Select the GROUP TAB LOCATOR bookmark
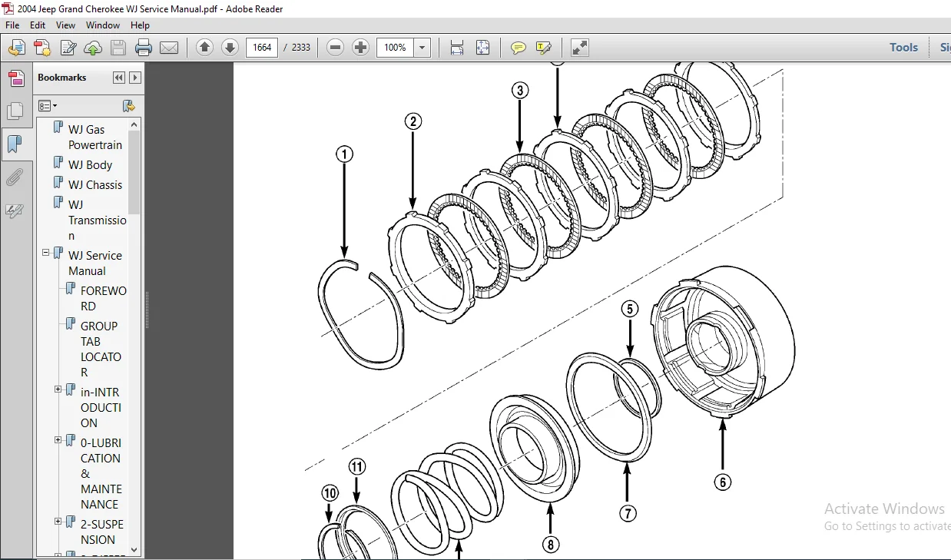951x560 pixels. 101,350
